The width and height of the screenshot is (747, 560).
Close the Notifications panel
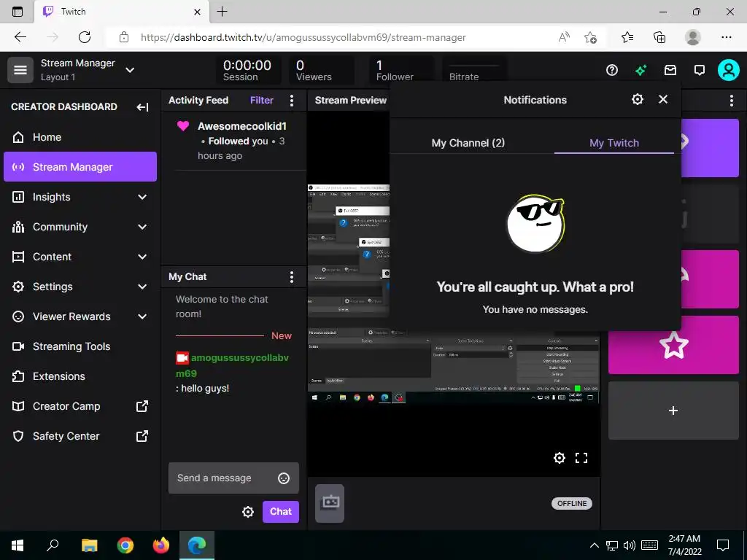[x=662, y=99]
